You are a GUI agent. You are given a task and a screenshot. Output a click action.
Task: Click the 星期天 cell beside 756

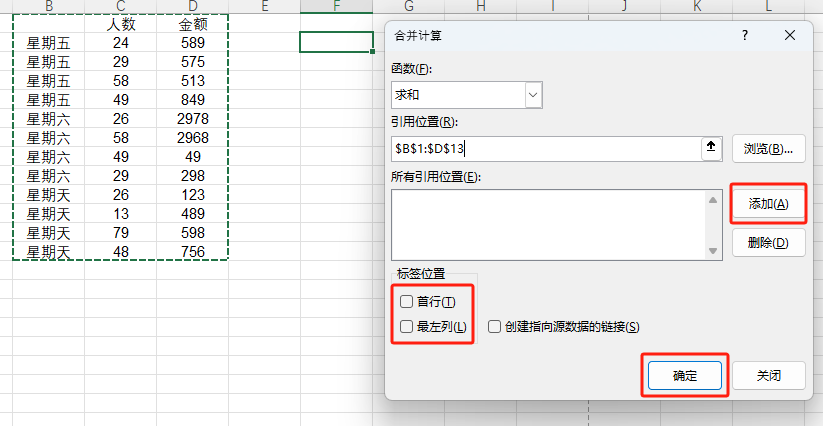pos(49,252)
